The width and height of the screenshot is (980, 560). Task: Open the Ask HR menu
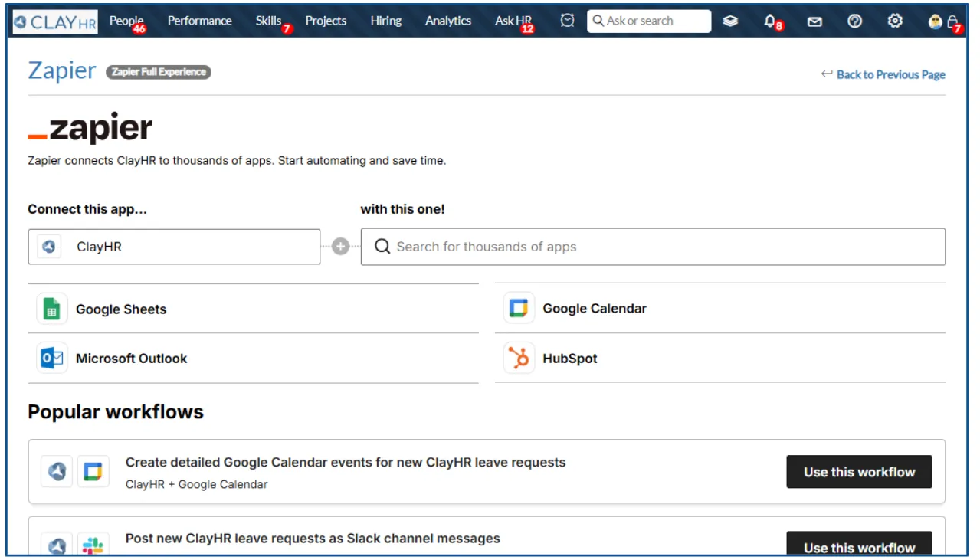pyautogui.click(x=513, y=21)
